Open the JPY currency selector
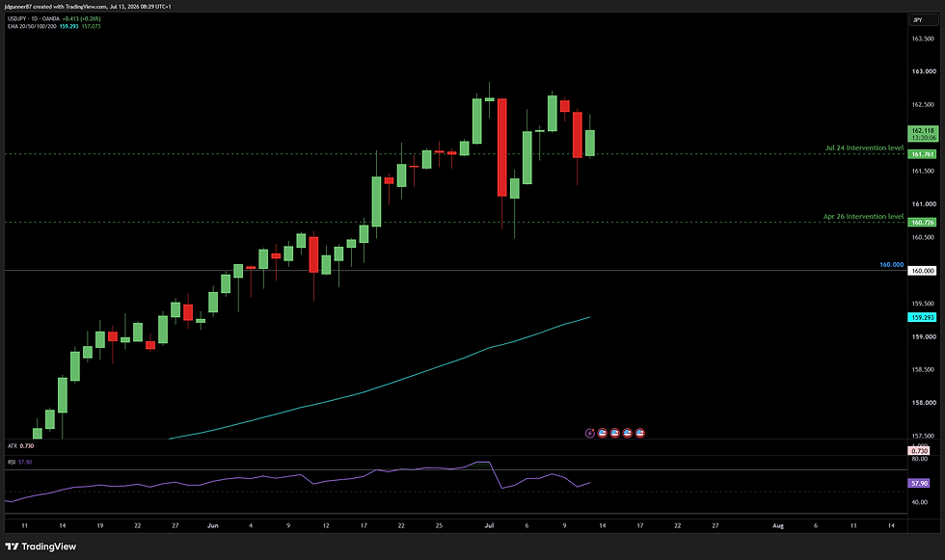The width and height of the screenshot is (945, 560). (924, 20)
